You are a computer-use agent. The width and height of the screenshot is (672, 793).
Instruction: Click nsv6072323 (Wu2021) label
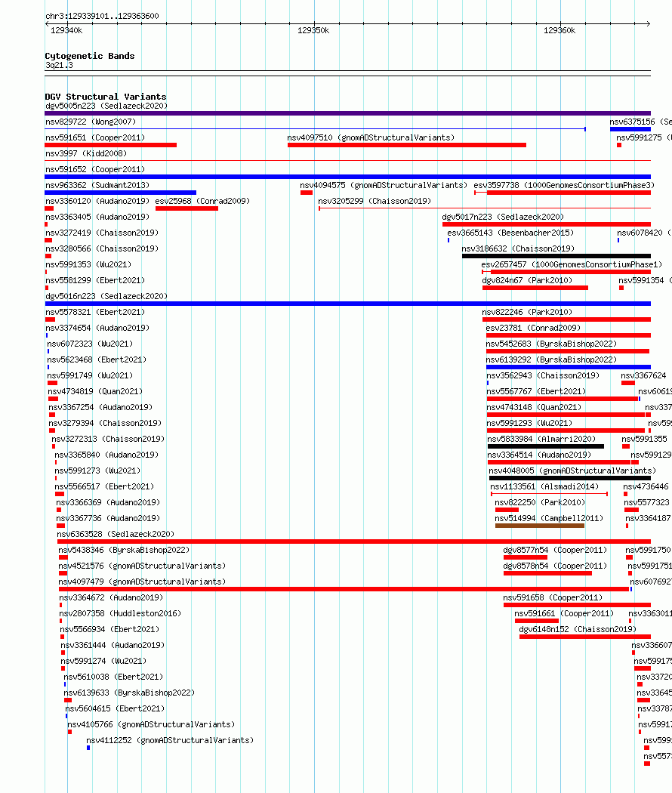(x=90, y=344)
